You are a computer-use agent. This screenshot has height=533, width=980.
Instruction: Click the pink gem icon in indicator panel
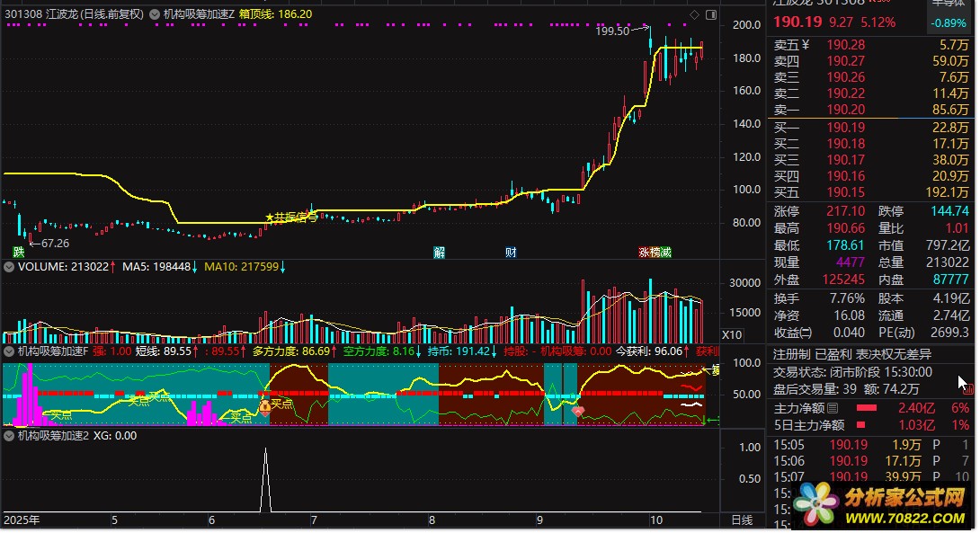pyautogui.click(x=578, y=411)
